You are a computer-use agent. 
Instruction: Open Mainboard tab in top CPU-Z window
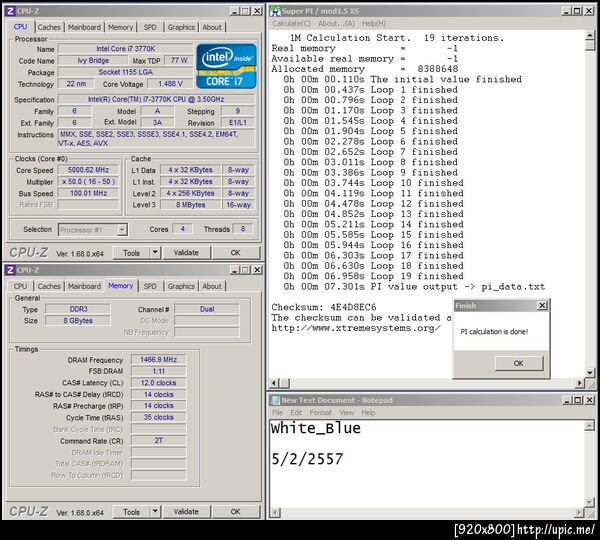[x=84, y=27]
